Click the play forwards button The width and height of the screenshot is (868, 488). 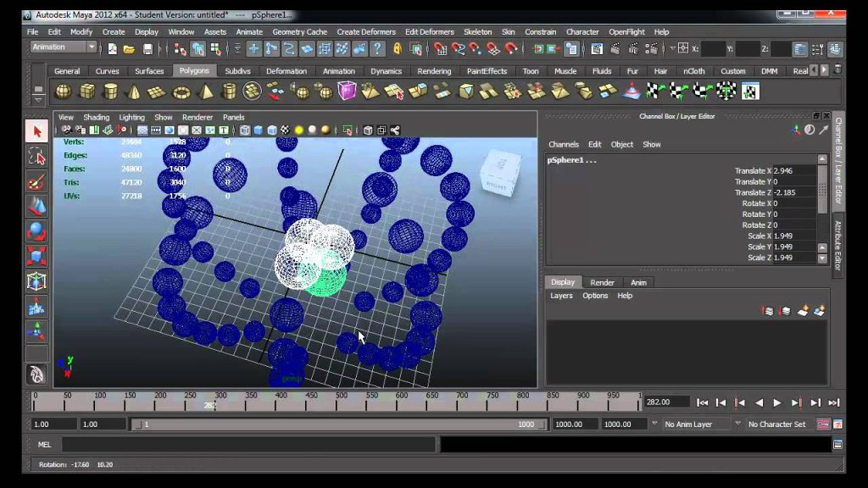pos(777,402)
